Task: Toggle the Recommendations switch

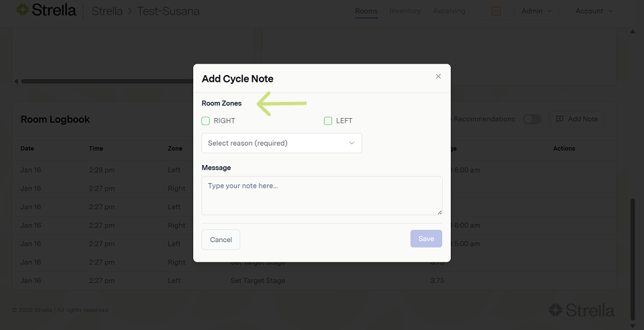Action: pos(532,119)
